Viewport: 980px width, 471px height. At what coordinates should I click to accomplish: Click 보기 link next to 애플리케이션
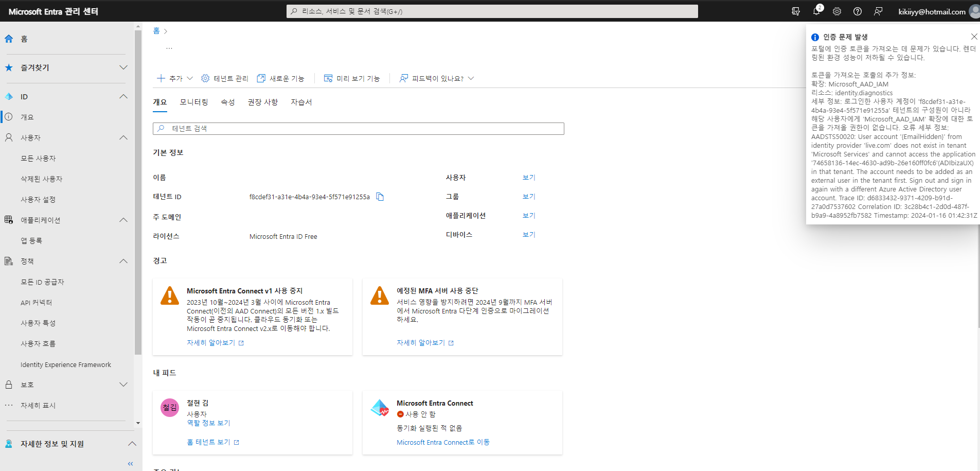tap(529, 216)
